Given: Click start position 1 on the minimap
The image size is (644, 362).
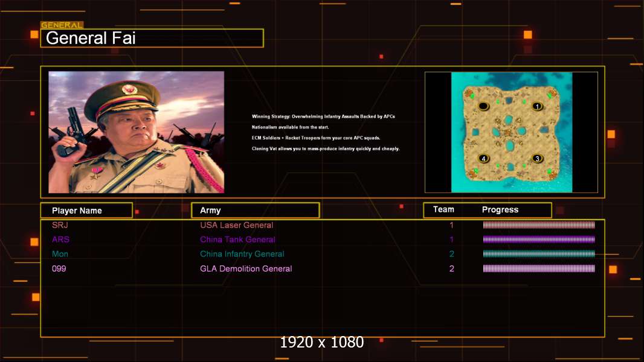Looking at the screenshot, I should click(537, 107).
